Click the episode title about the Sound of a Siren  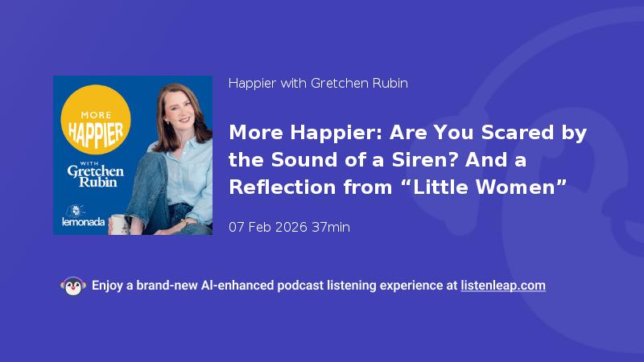(x=407, y=159)
